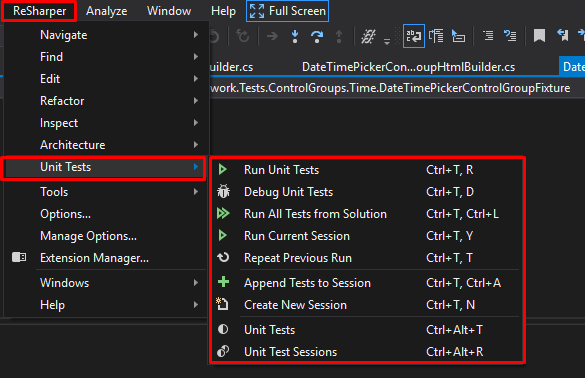
Task: Select the Unit Tests submenu entry
Action: click(x=104, y=167)
